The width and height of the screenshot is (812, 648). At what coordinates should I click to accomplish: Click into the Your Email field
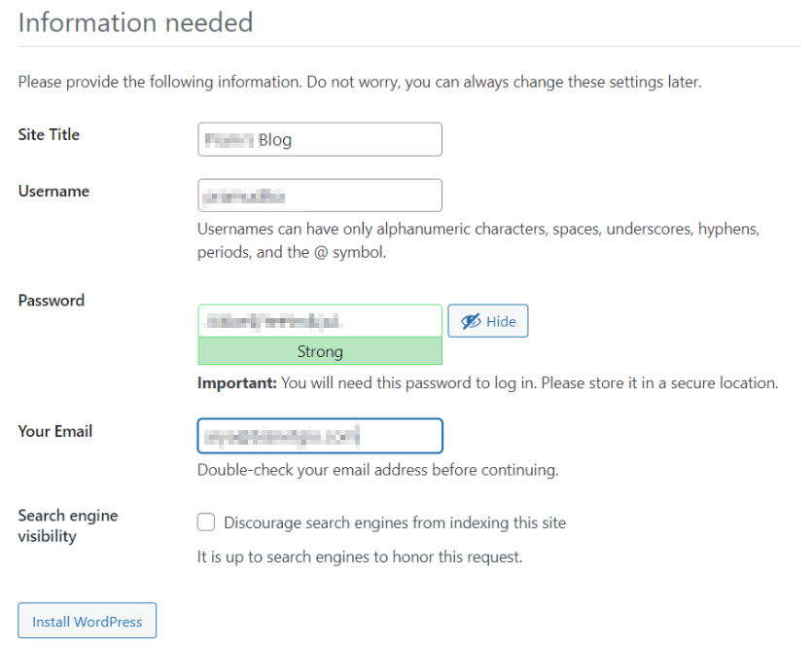pos(319,436)
